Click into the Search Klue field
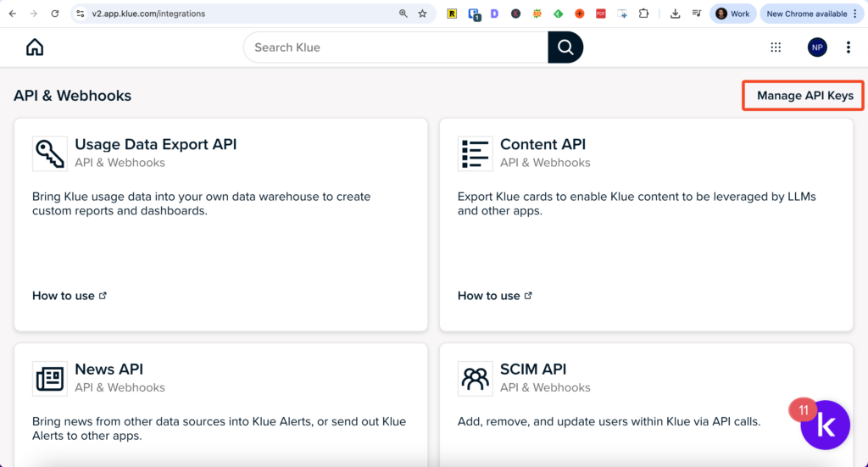868x467 pixels. (x=396, y=47)
